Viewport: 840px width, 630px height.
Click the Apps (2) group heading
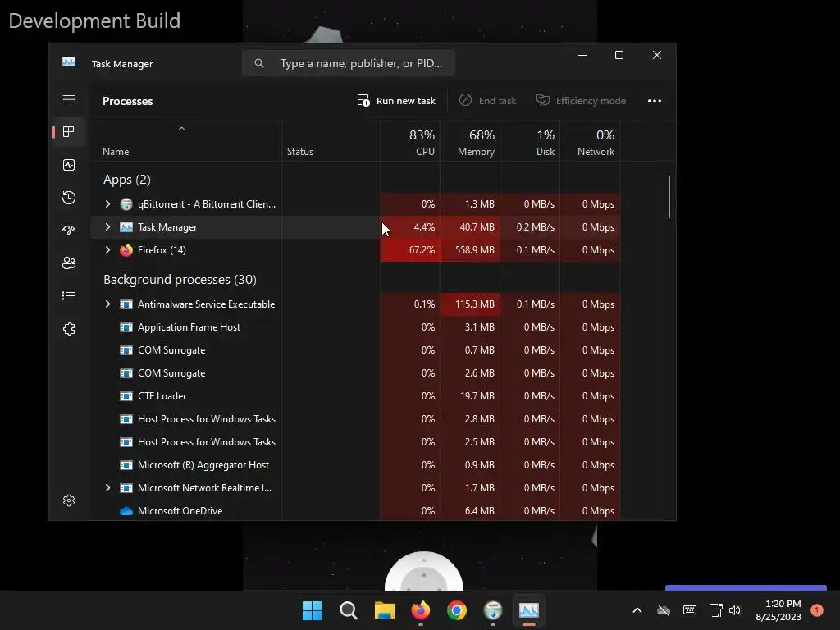[127, 180]
